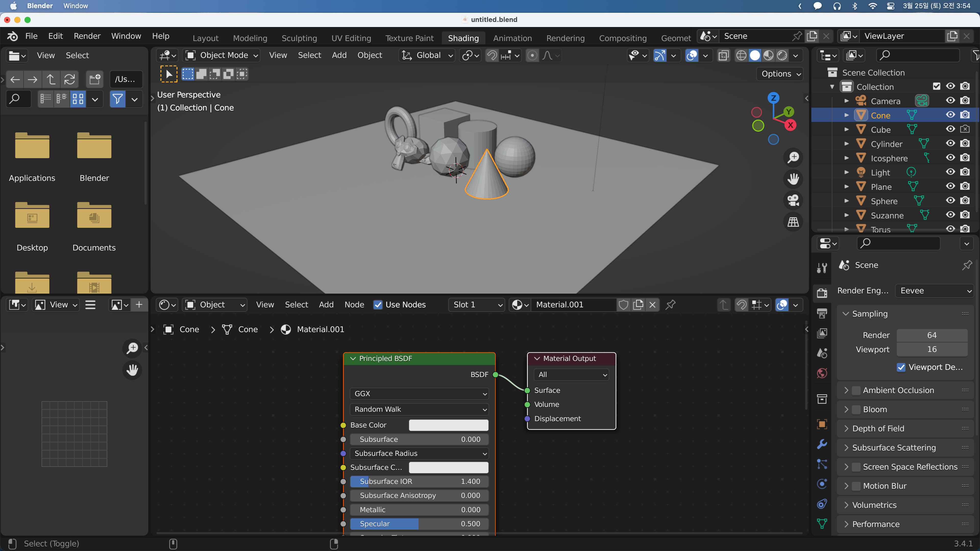Create new folder icon in file browser
The width and height of the screenshot is (980, 551).
click(95, 79)
